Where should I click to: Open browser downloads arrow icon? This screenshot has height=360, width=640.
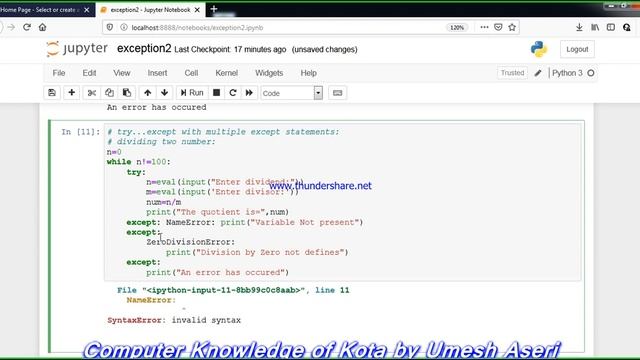point(579,27)
